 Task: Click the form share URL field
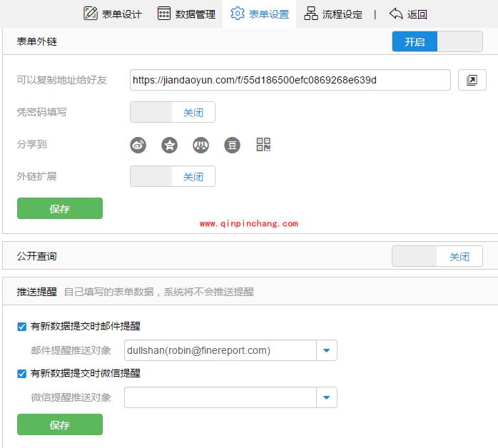pos(290,80)
